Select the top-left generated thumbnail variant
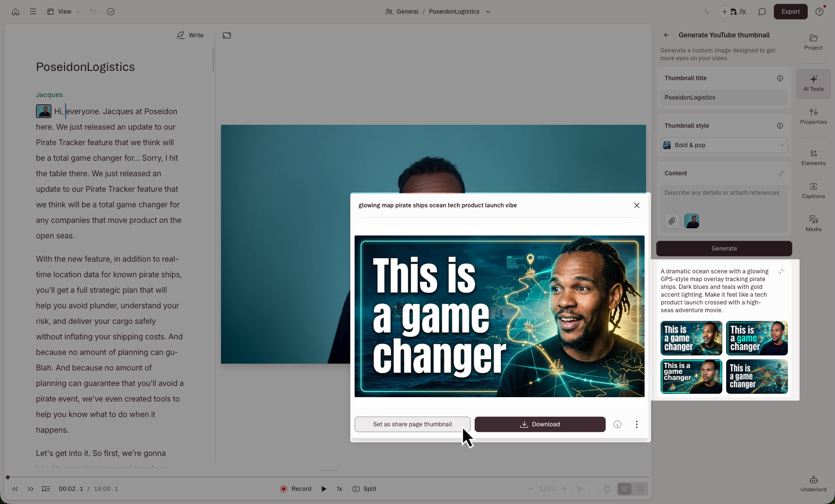 [x=691, y=338]
